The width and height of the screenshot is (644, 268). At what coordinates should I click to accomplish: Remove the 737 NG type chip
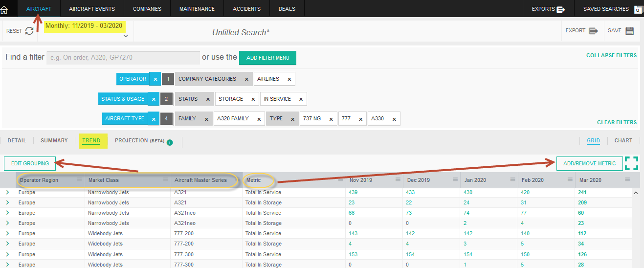click(x=331, y=119)
